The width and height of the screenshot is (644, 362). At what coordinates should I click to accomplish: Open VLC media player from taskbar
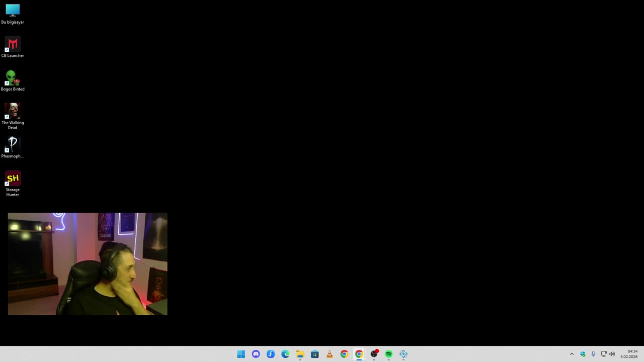[x=330, y=354]
